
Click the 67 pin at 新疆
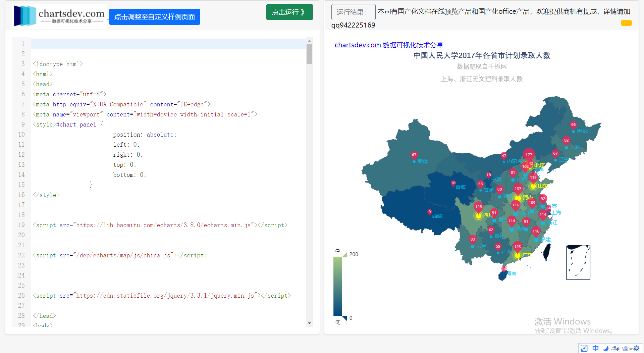[x=414, y=155]
